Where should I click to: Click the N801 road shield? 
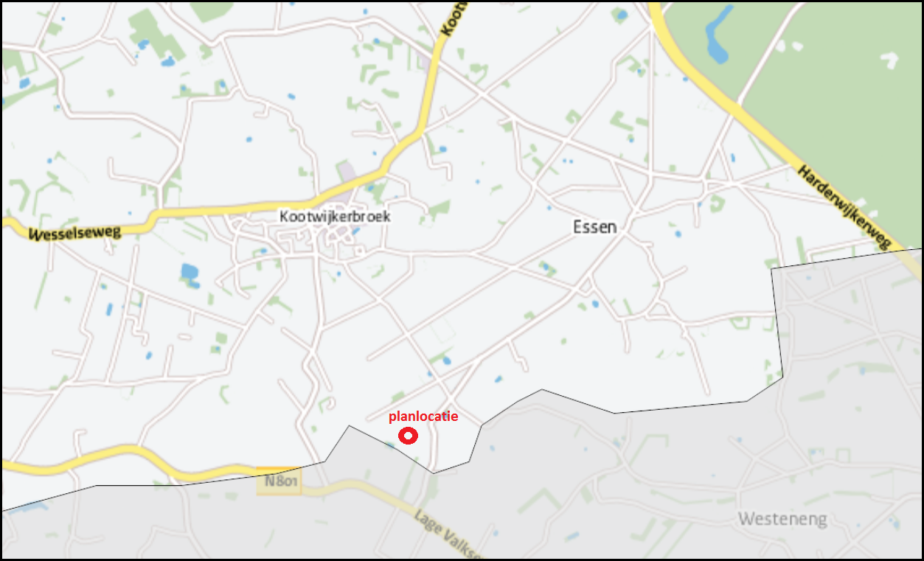point(280,482)
